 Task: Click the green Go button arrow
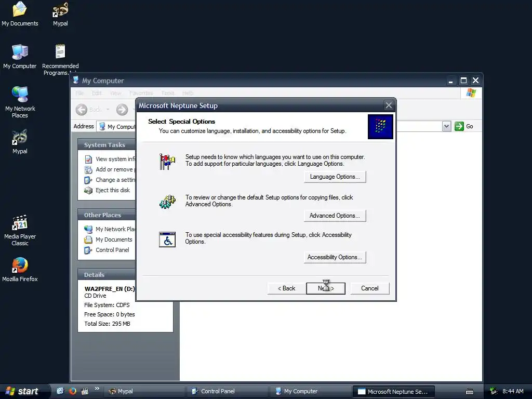coord(459,126)
